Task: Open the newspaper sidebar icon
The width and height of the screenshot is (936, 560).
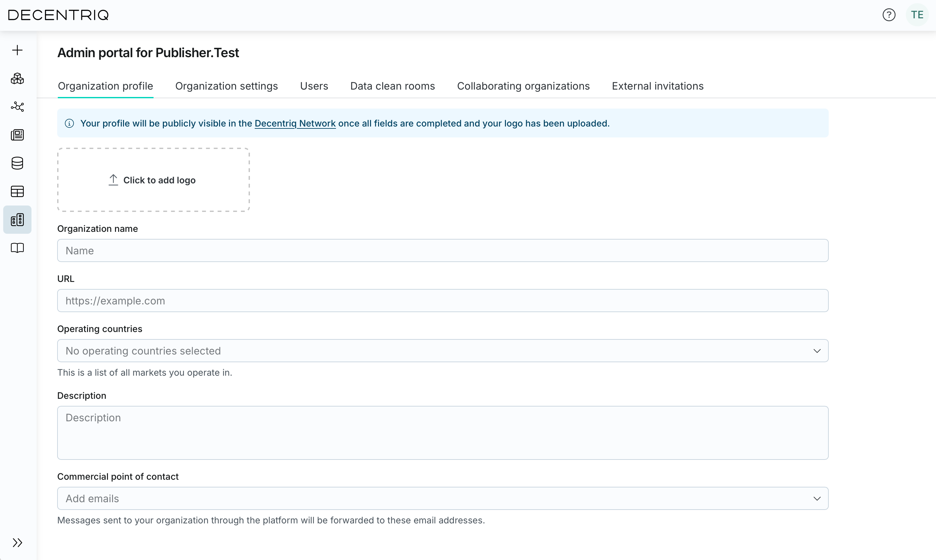Action: [x=17, y=135]
